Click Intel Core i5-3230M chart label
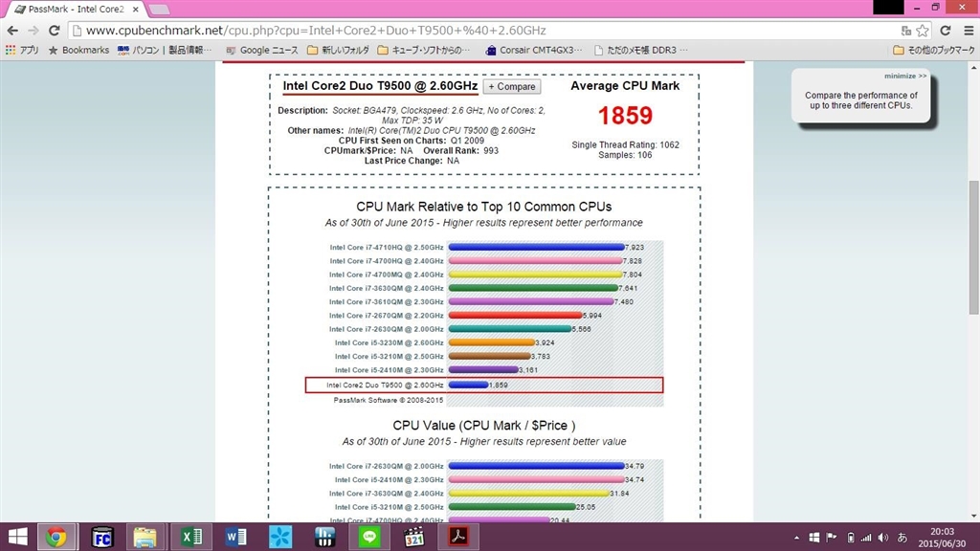This screenshot has height=551, width=980. point(389,343)
